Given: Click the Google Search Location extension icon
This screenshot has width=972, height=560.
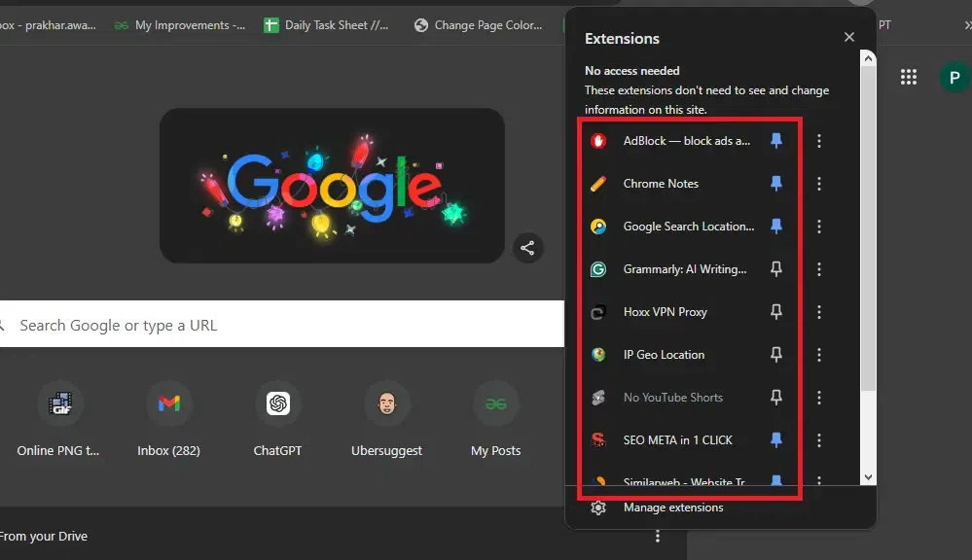Looking at the screenshot, I should pyautogui.click(x=598, y=227).
